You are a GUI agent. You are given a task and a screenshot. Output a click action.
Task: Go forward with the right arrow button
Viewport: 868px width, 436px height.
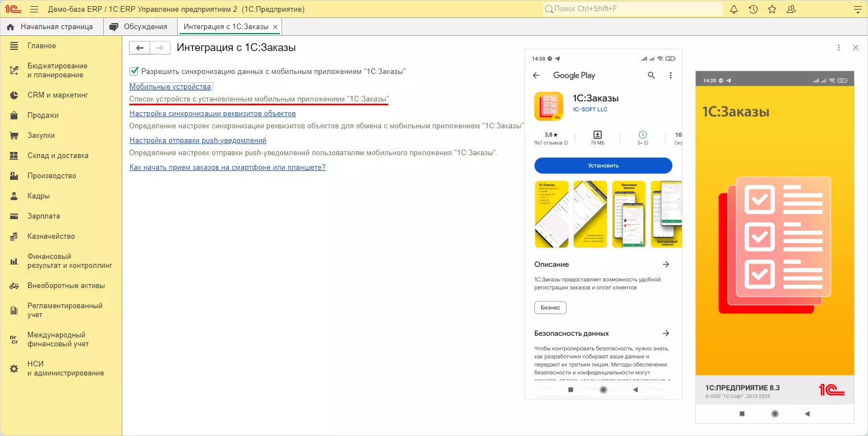(x=160, y=48)
